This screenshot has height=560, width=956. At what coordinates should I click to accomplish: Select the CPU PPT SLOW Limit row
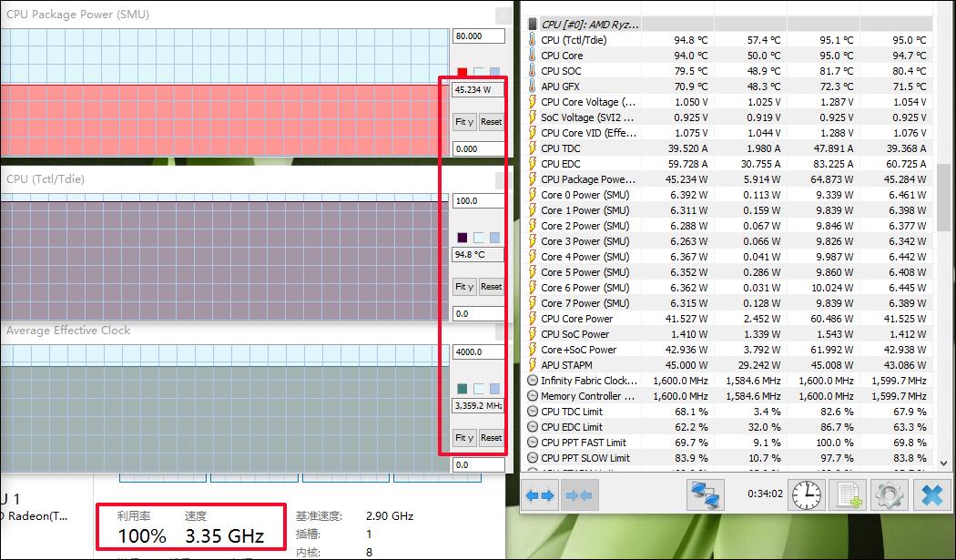point(728,457)
